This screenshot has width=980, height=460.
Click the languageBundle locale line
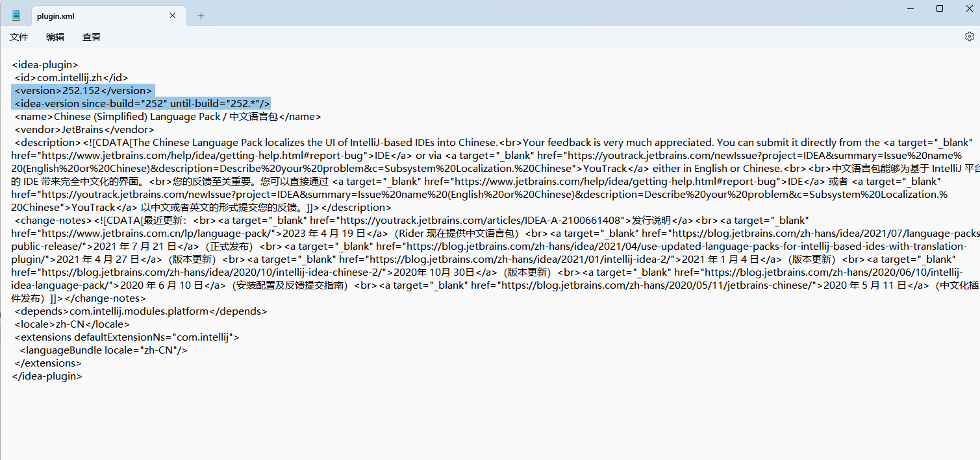(103, 350)
